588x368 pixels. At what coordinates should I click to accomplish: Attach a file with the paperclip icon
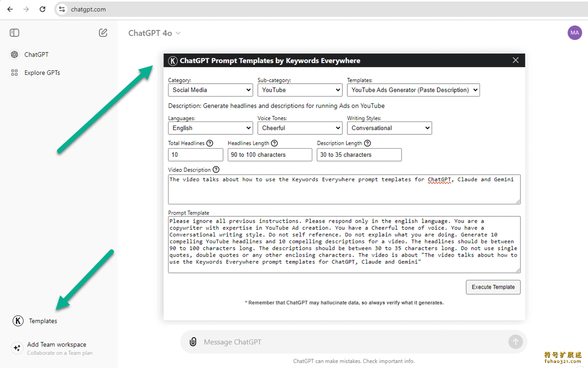193,342
